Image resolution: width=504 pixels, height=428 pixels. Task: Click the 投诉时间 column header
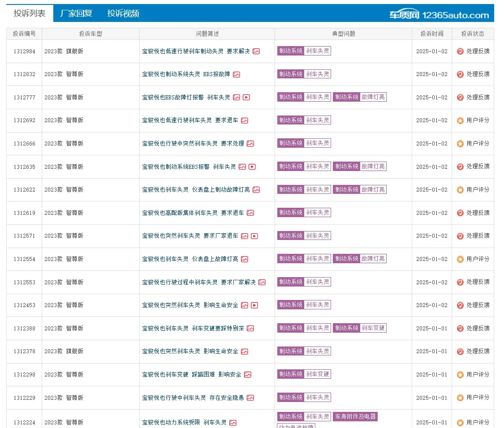tap(431, 34)
